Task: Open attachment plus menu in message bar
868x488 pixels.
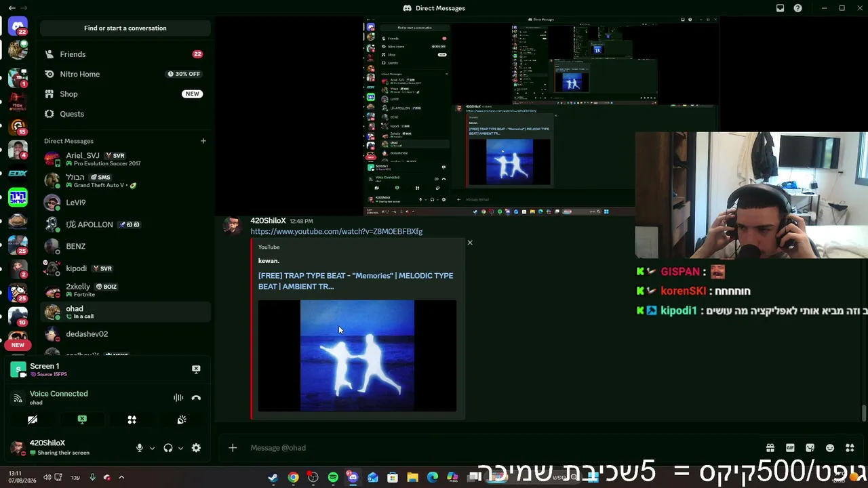Action: click(x=233, y=448)
